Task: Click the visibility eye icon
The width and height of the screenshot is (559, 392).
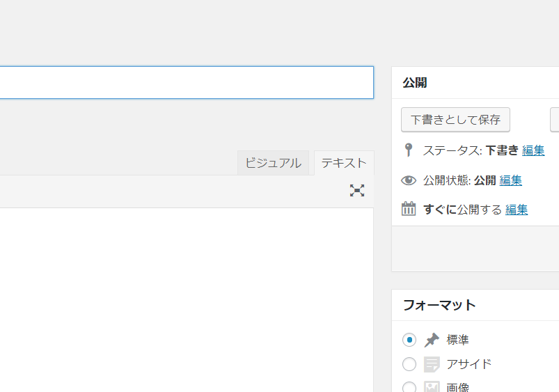Action: [x=409, y=180]
